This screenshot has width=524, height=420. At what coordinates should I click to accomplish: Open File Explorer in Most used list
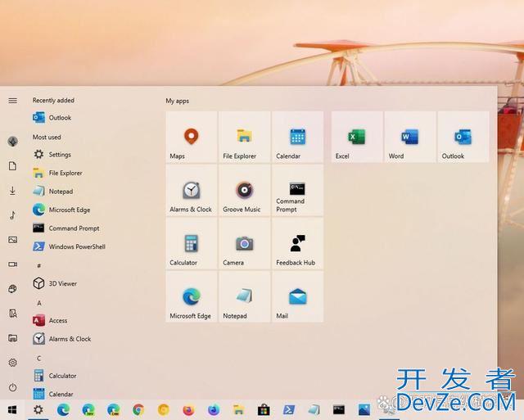click(x=57, y=173)
